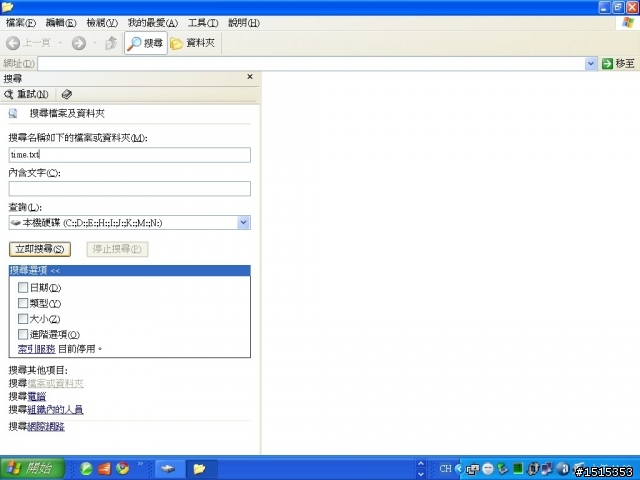
Task: Launch Chrome from quick launch
Action: pyautogui.click(x=122, y=469)
